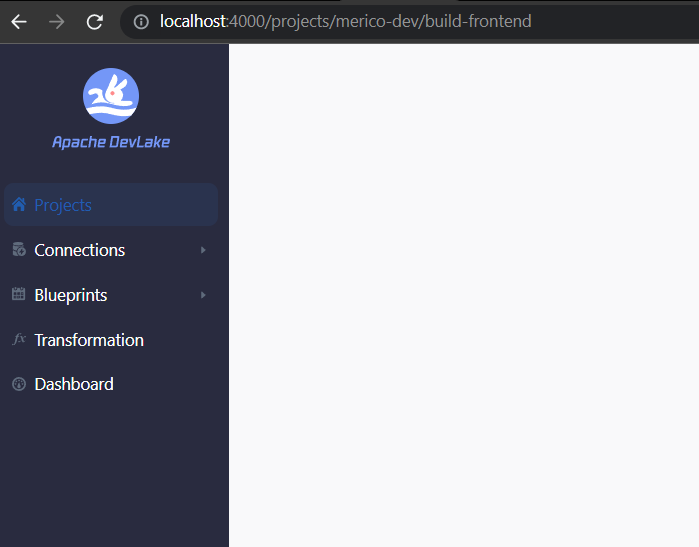Screen dimensions: 699x547
Task: Click the Apache DevLake rabbit logo
Action: (111, 96)
